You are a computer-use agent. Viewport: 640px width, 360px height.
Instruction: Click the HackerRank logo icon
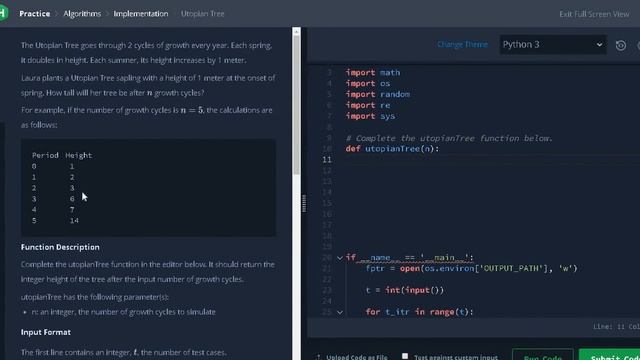pos(3,13)
